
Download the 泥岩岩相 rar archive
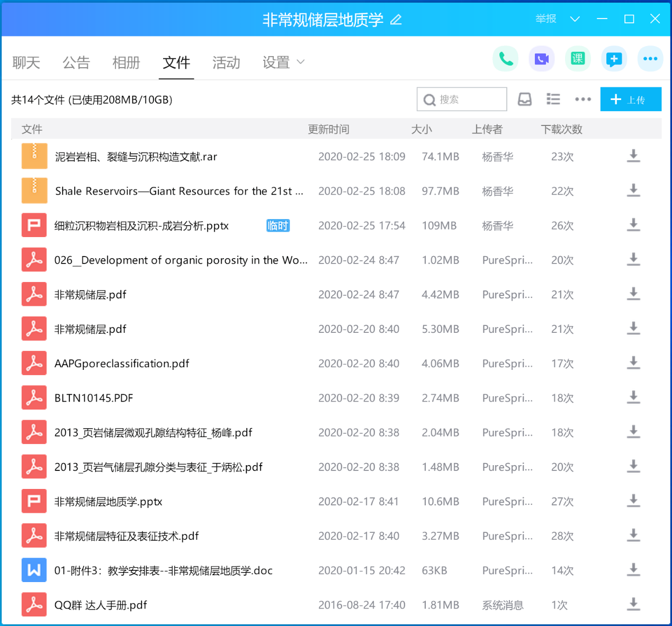[x=633, y=157]
